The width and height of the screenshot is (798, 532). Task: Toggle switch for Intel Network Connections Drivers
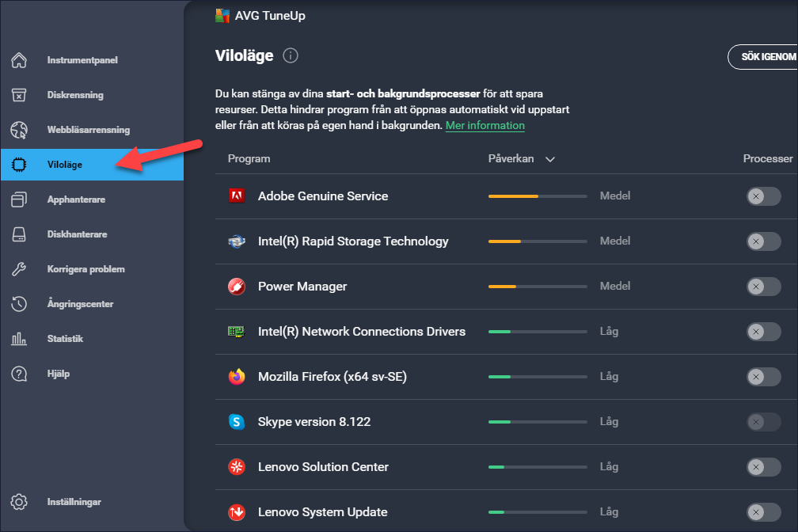tap(763, 332)
